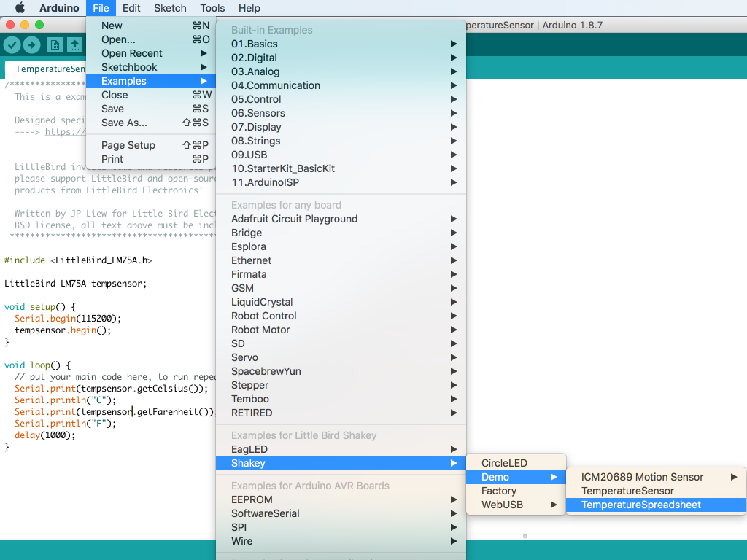Image resolution: width=747 pixels, height=560 pixels.
Task: Open the 10.StarterKit_BasicKit examples entry
Action: click(x=341, y=168)
